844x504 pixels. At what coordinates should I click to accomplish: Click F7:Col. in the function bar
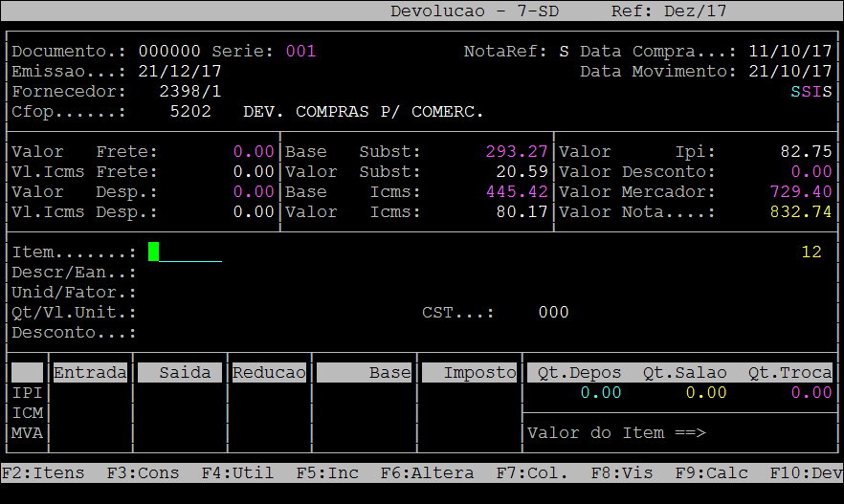532,472
